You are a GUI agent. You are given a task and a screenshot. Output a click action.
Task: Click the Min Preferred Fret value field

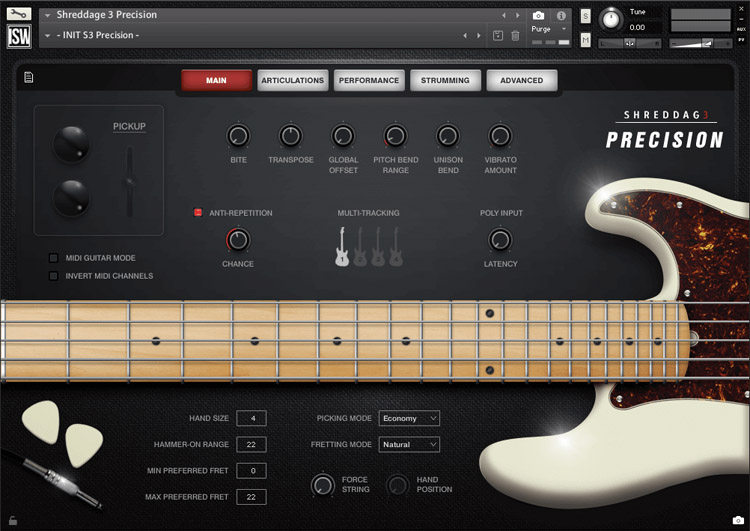pos(251,471)
